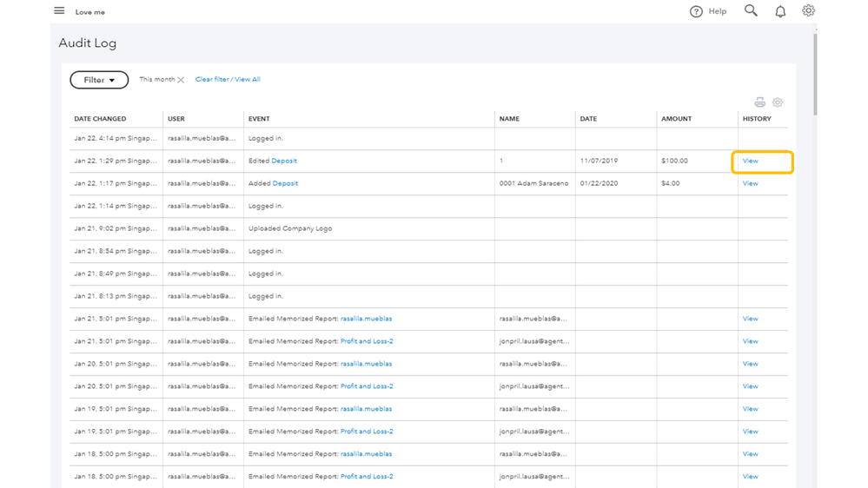
Task: Select the 11/07/2019 date cell
Action: [599, 161]
